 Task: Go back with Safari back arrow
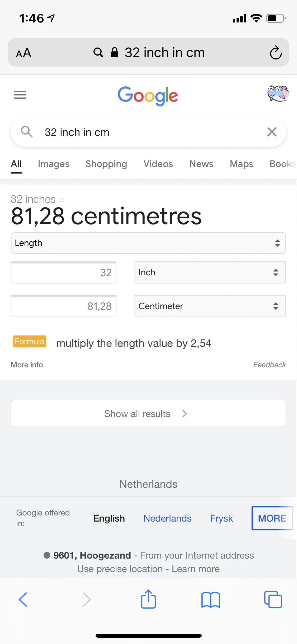click(x=23, y=600)
